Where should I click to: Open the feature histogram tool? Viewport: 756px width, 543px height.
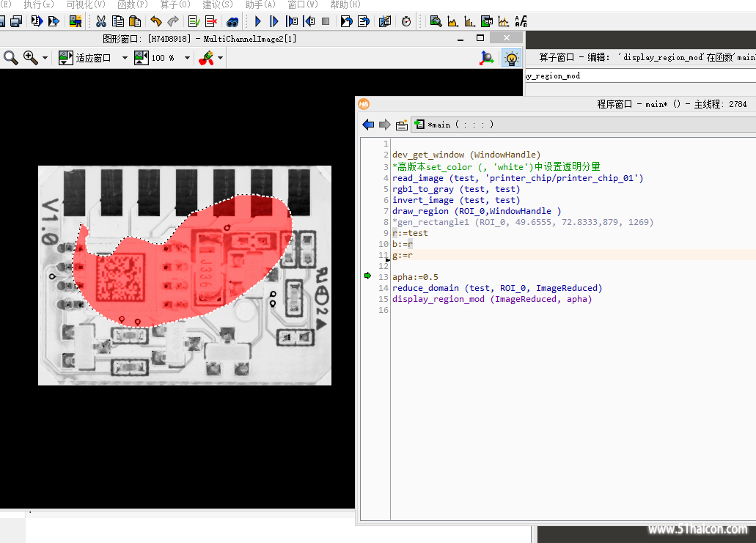(469, 21)
